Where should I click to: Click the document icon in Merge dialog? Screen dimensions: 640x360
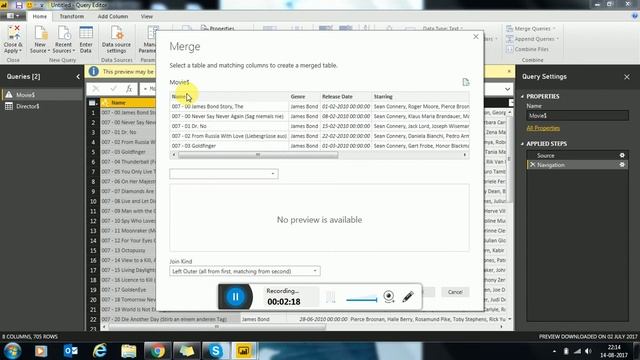pos(466,82)
